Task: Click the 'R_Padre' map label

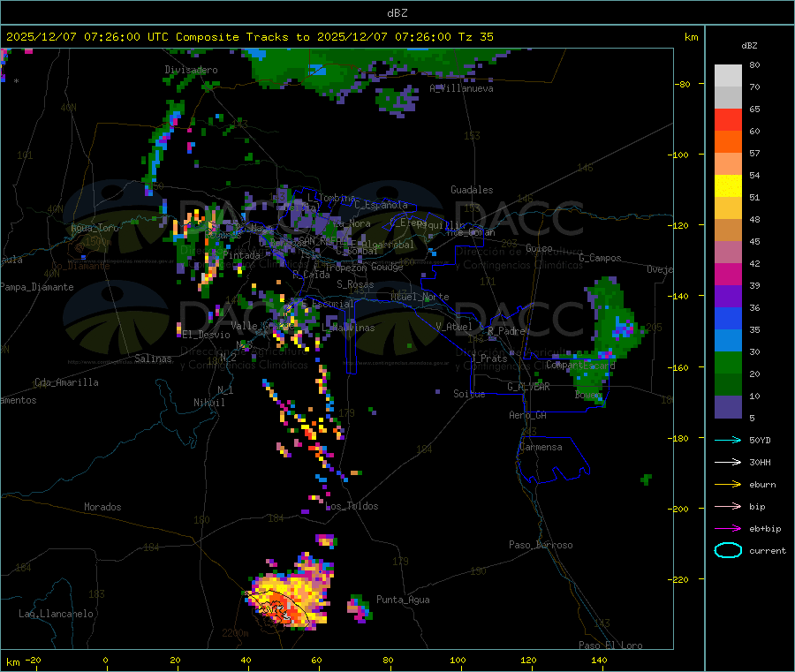Action: (x=506, y=331)
